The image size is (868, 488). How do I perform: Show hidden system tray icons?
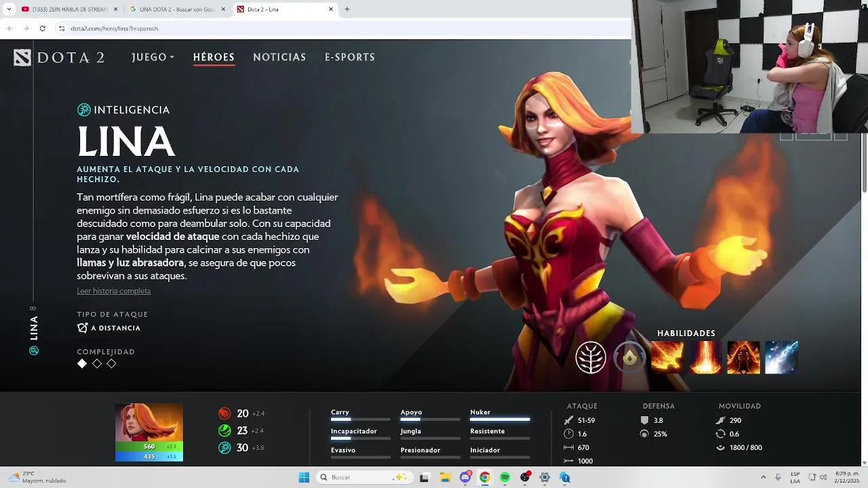[763, 477]
